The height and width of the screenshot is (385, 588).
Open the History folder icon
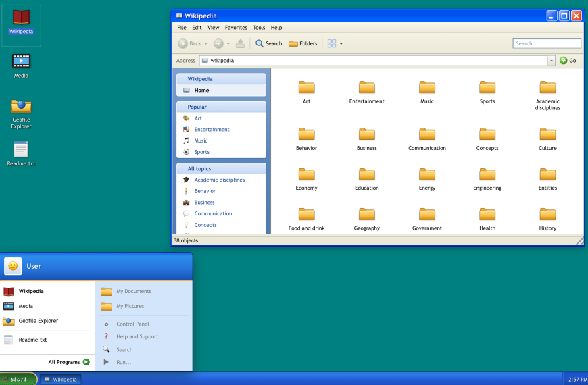547,214
